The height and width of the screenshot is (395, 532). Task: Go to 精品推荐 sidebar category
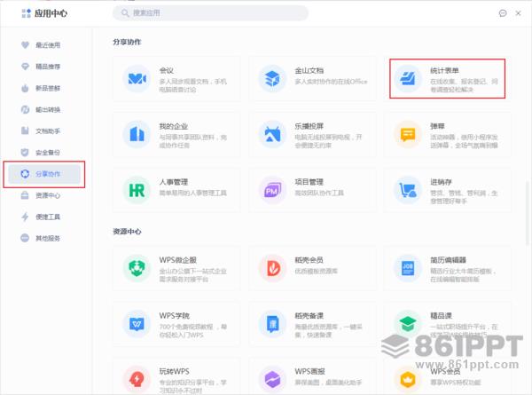point(44,67)
